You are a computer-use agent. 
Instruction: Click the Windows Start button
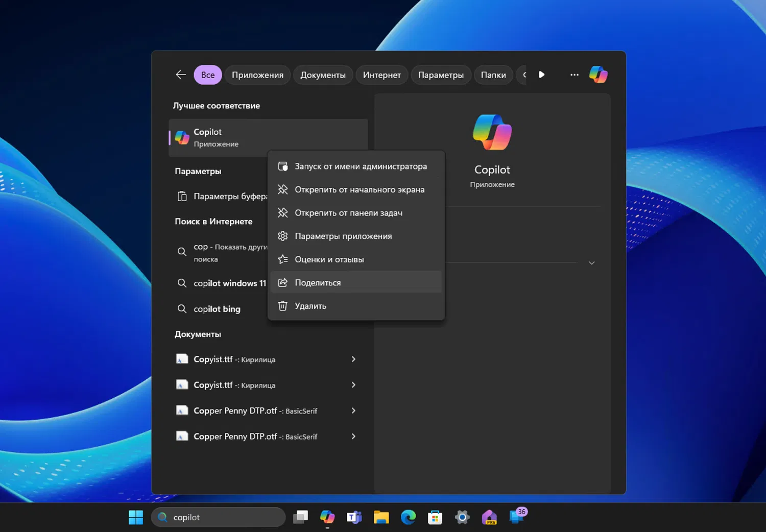click(136, 517)
